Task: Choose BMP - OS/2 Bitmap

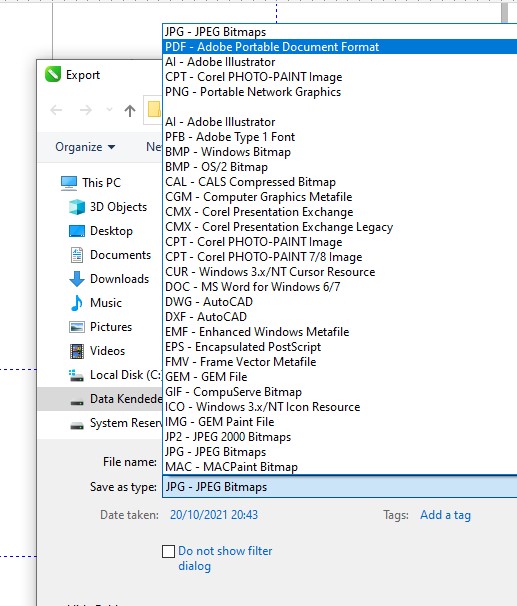Action: pos(340,167)
